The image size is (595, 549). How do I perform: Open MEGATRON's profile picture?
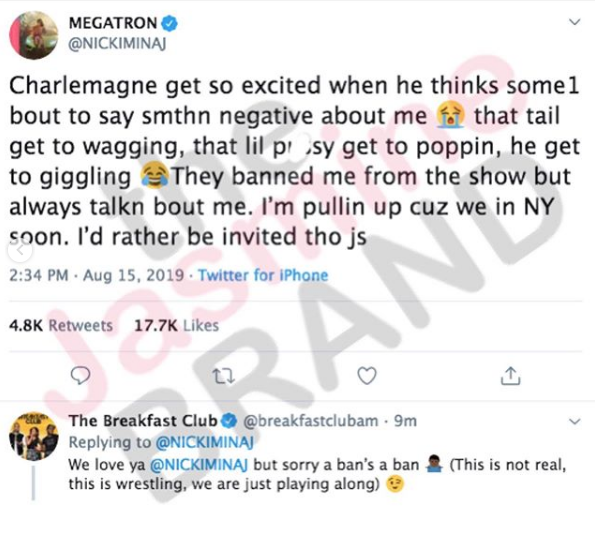point(34,35)
